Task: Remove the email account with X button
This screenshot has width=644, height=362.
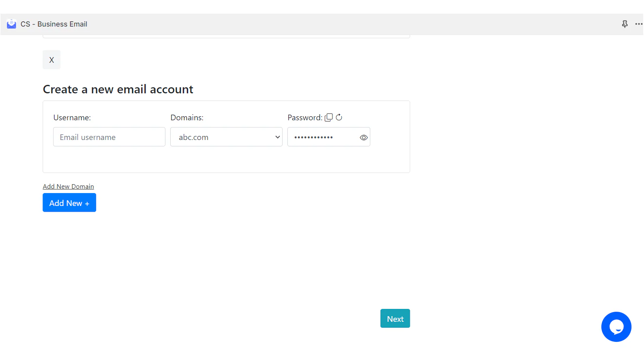Action: pyautogui.click(x=52, y=60)
